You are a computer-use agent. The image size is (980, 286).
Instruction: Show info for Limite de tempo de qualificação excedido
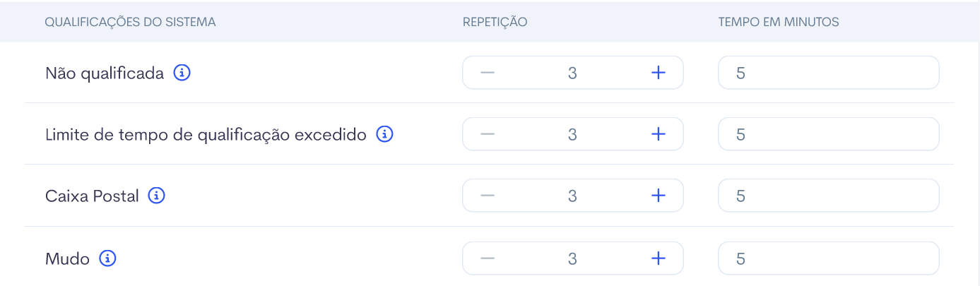384,134
